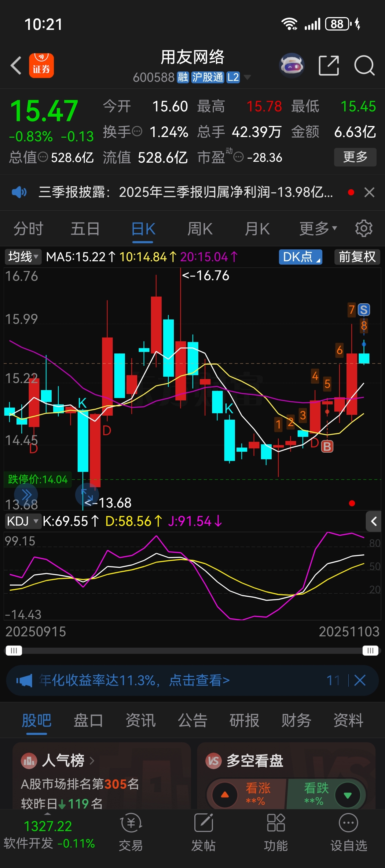
Task: Open the 财务 tab
Action: [x=296, y=720]
